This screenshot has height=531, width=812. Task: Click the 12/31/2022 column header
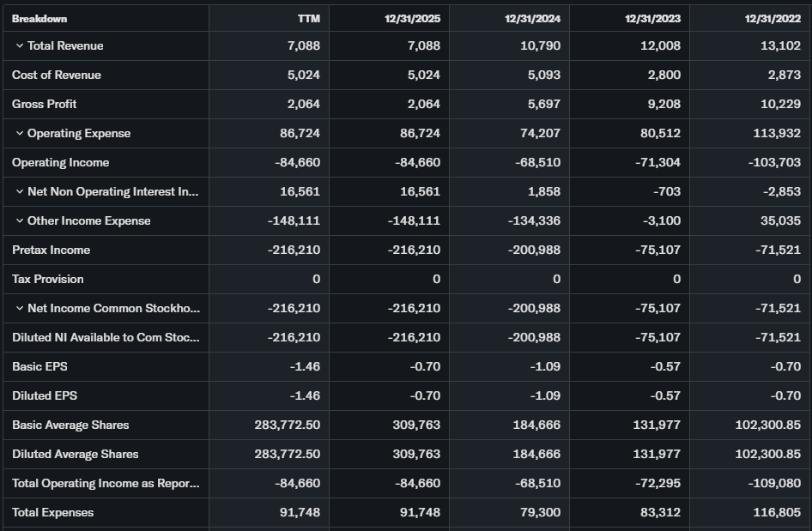click(773, 18)
